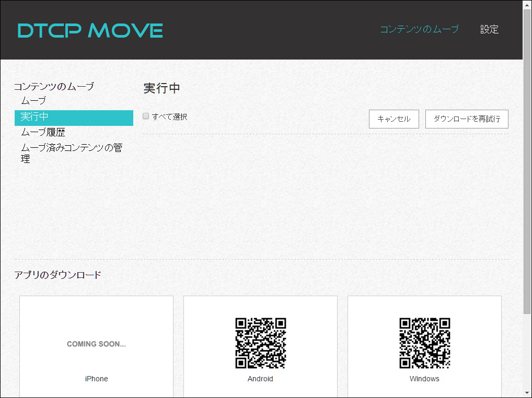Scan-click the Android app QR code

[260, 343]
